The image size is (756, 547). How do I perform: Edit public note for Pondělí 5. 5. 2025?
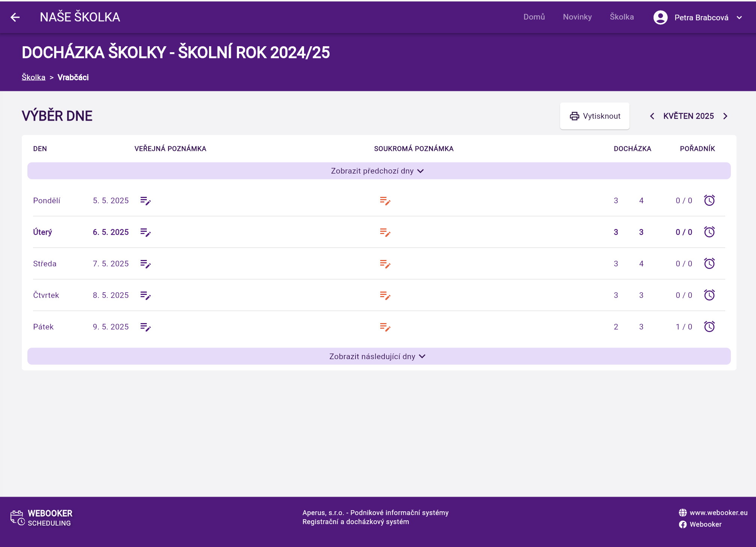[x=145, y=201]
